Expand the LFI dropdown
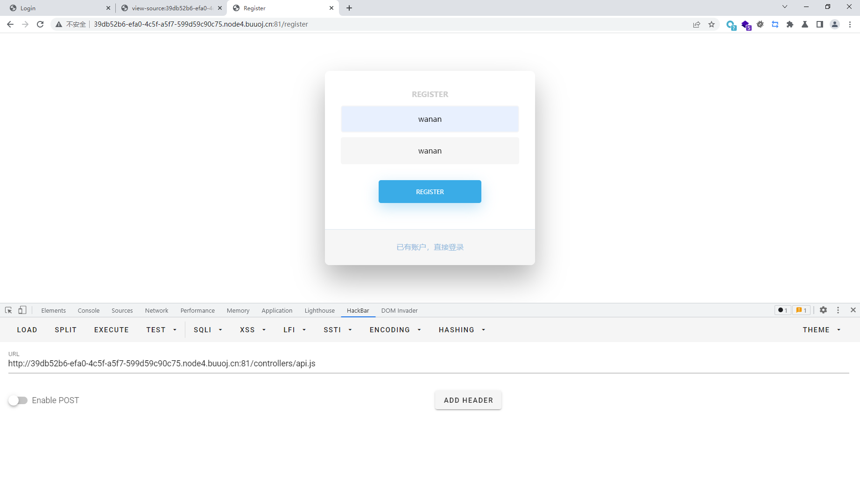The image size is (860, 504). click(x=295, y=330)
